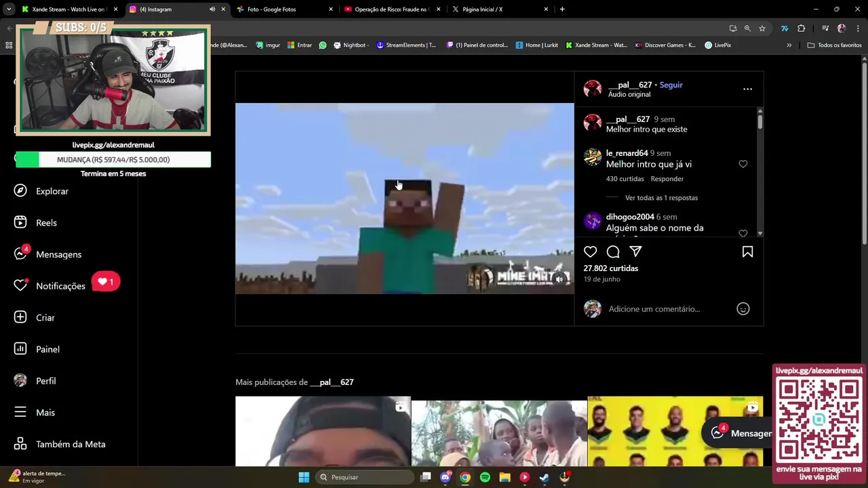Toggle video mute speaker icon

(x=559, y=279)
